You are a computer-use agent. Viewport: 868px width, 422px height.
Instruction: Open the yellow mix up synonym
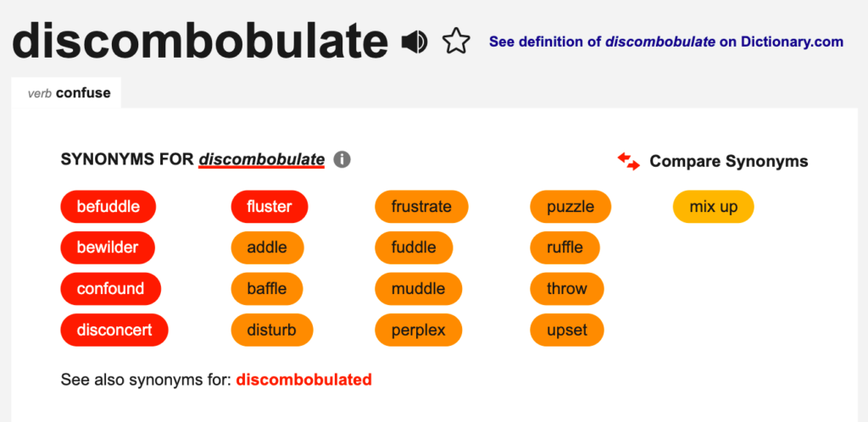click(713, 207)
